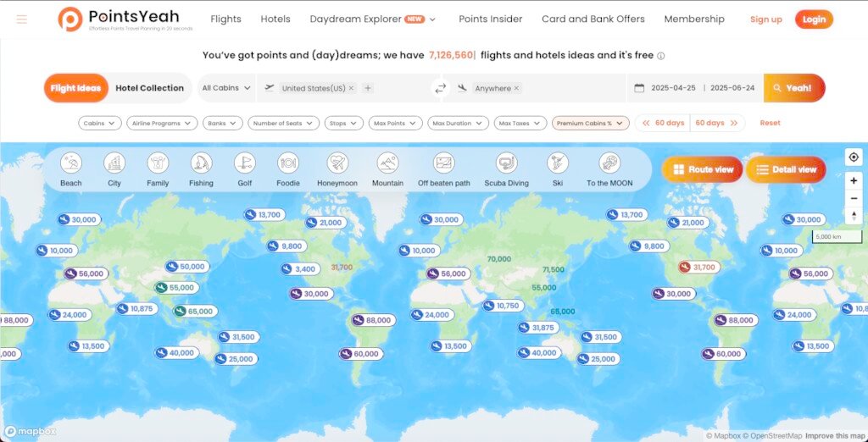The height and width of the screenshot is (442, 868).
Task: Select the Honeymoon category icon
Action: 337,163
